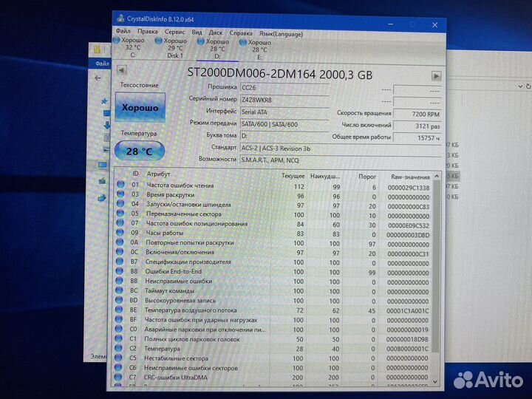
Task: Click status icon for attribute 04
Action: (120, 203)
